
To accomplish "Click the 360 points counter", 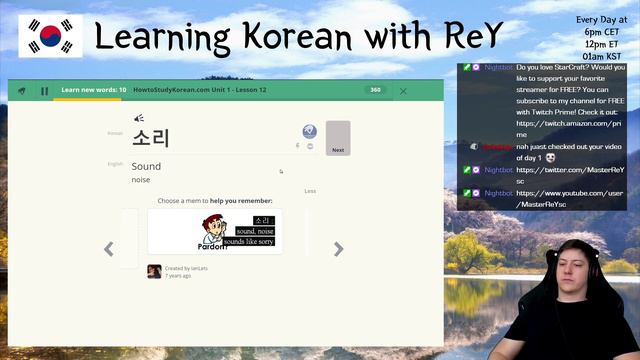I will tap(375, 90).
